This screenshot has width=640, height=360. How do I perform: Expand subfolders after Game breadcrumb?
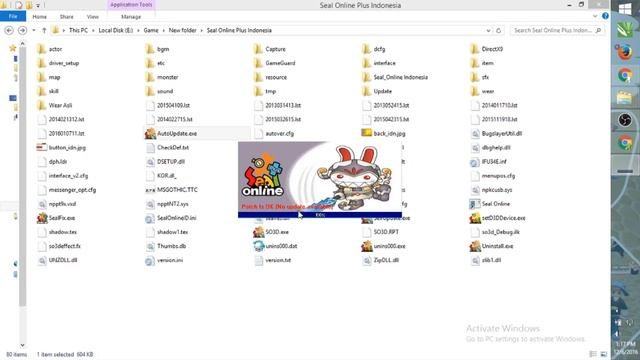(x=164, y=30)
